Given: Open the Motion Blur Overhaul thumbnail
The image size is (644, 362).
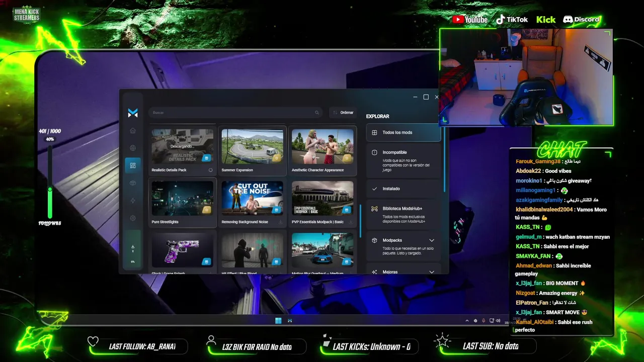Looking at the screenshot, I should (x=323, y=250).
